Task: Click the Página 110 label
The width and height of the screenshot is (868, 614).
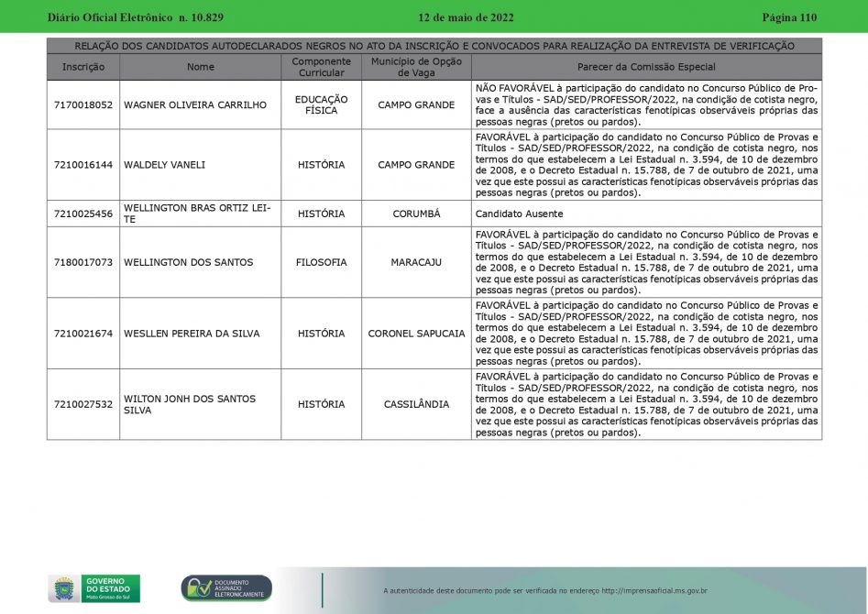Action: tap(788, 17)
